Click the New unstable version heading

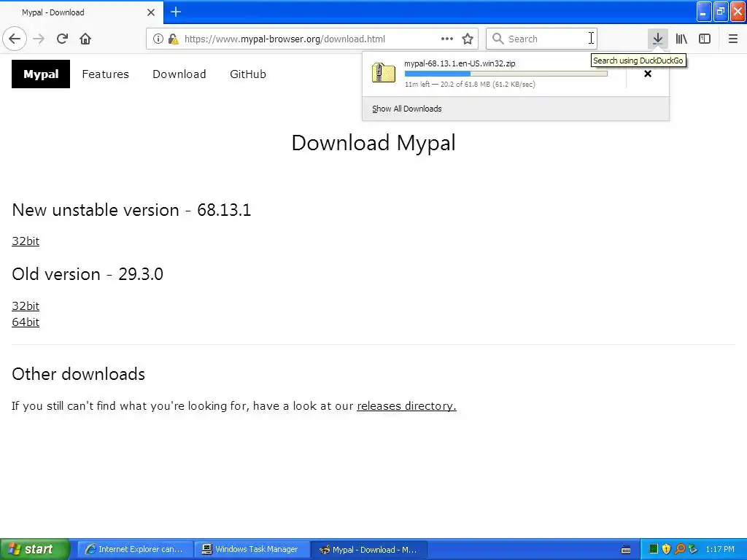pyautogui.click(x=131, y=210)
